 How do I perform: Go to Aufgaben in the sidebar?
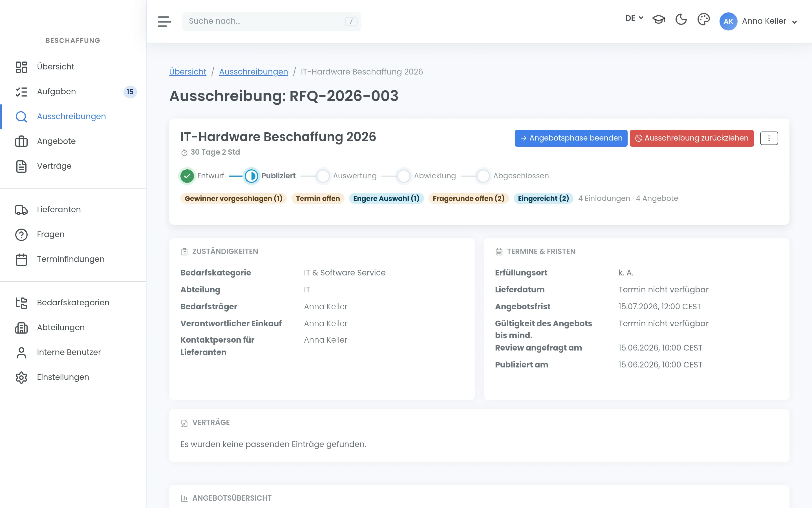coord(73,92)
